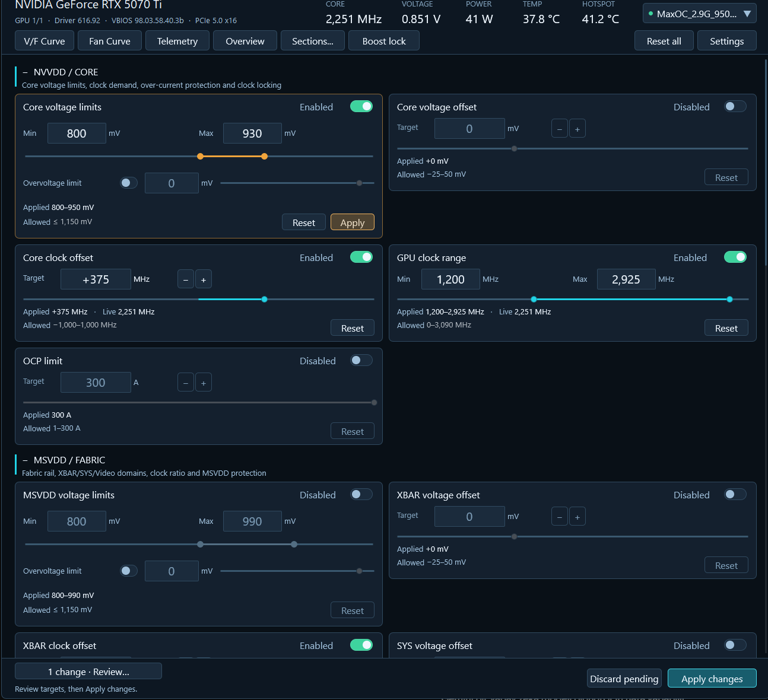Screen dimensions: 768x700
Task: Open Settings
Action: [x=727, y=41]
